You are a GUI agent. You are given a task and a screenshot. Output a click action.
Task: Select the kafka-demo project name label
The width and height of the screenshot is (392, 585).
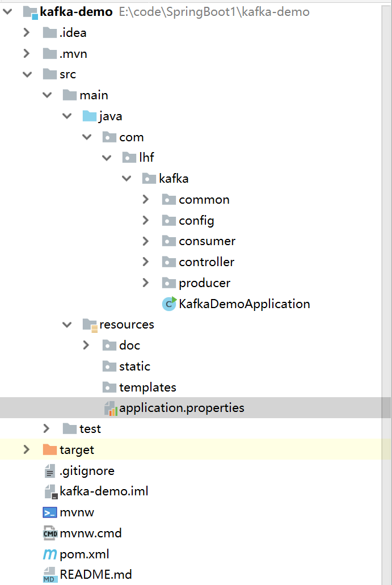coord(76,11)
